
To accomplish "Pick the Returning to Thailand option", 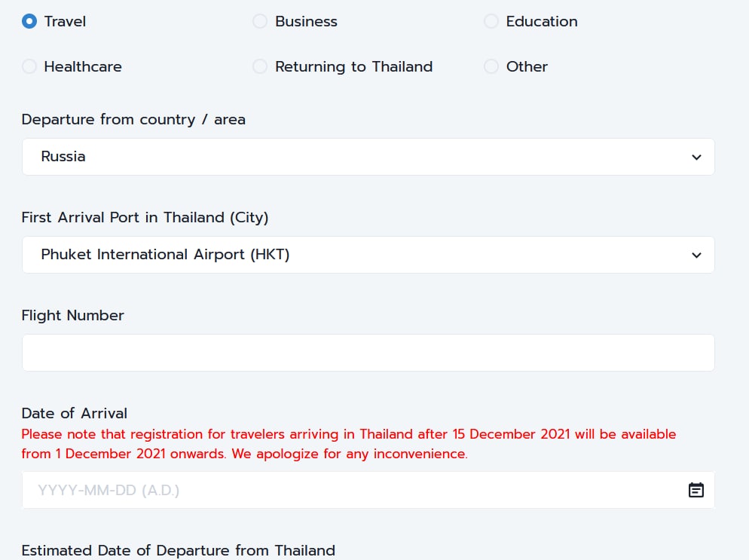I will coord(260,66).
